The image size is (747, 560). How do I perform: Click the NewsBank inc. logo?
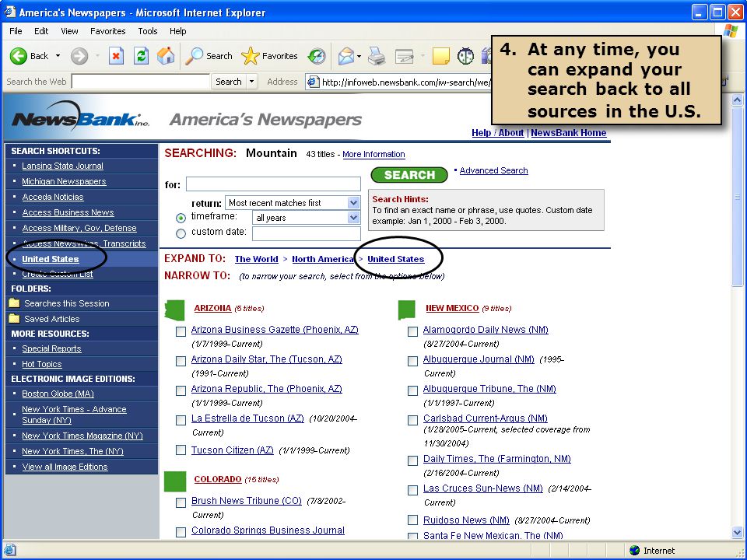tap(80, 116)
